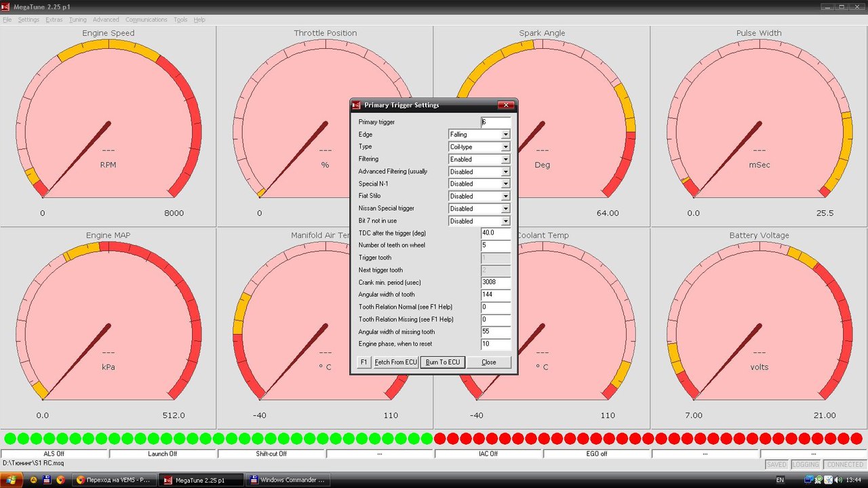Click the floppy disk quick launch icon

(x=47, y=480)
